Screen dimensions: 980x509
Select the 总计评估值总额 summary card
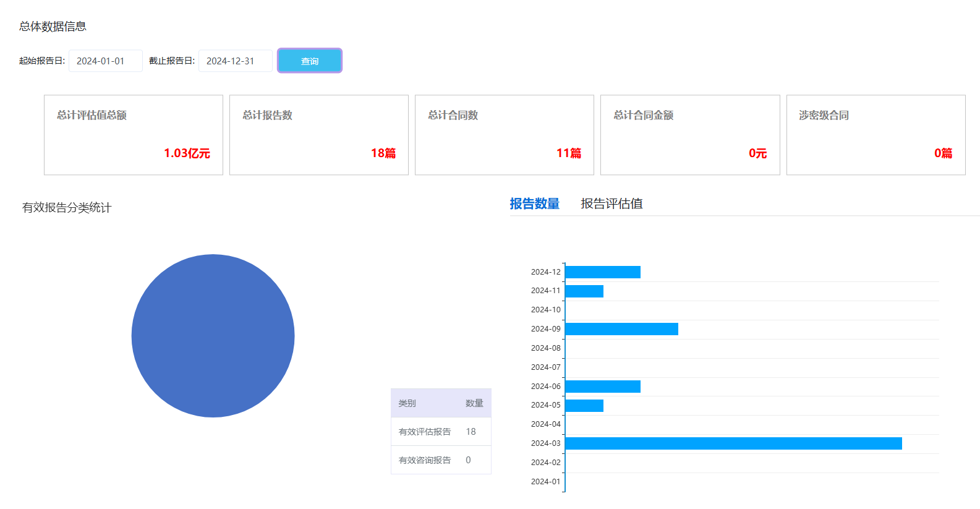[134, 135]
